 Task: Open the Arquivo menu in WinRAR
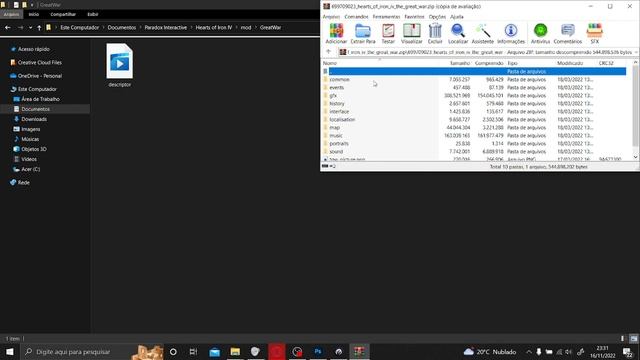coord(331,17)
